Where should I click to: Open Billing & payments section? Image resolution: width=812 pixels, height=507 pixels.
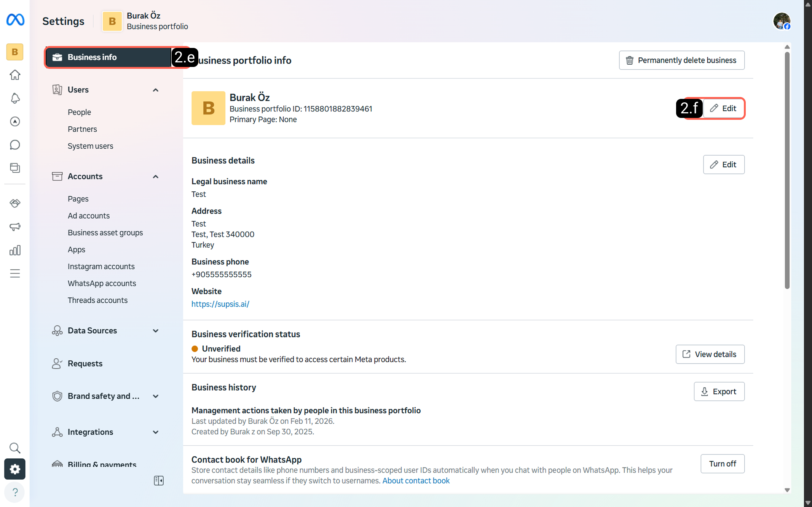coord(102,464)
